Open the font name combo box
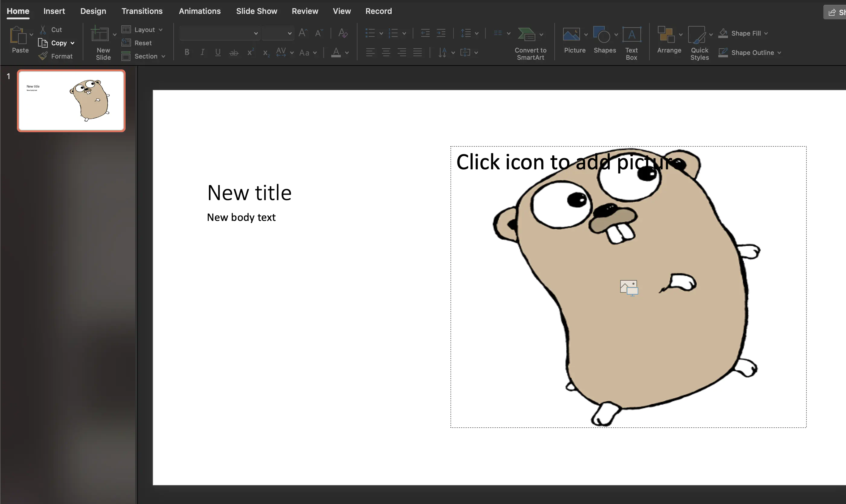 click(220, 33)
